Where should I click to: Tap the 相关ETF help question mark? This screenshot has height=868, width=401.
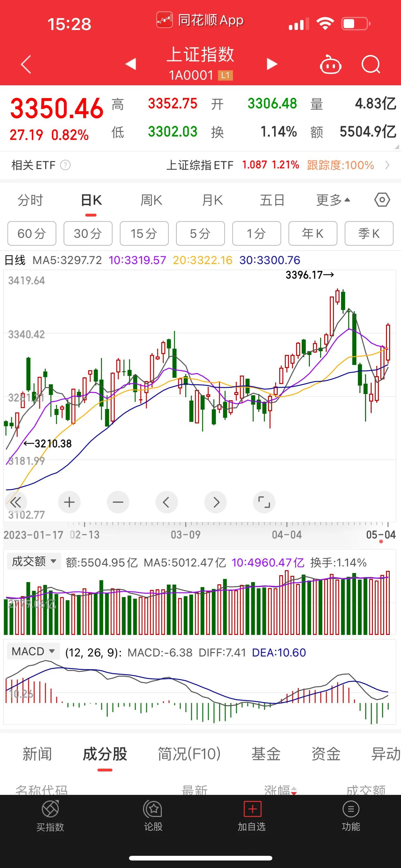pos(65,165)
